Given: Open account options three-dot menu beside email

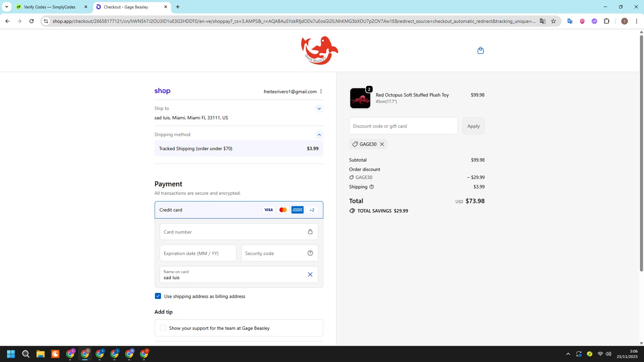Looking at the screenshot, I should 321,91.
